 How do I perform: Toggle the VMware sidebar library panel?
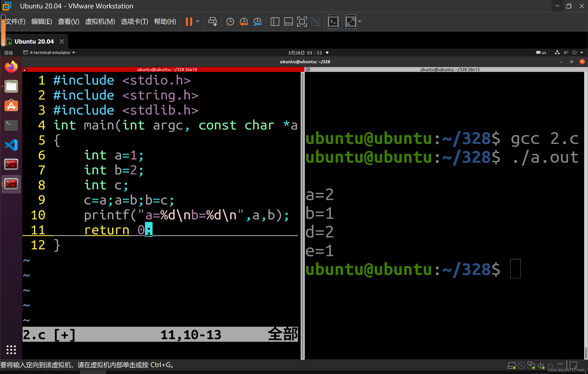point(275,21)
